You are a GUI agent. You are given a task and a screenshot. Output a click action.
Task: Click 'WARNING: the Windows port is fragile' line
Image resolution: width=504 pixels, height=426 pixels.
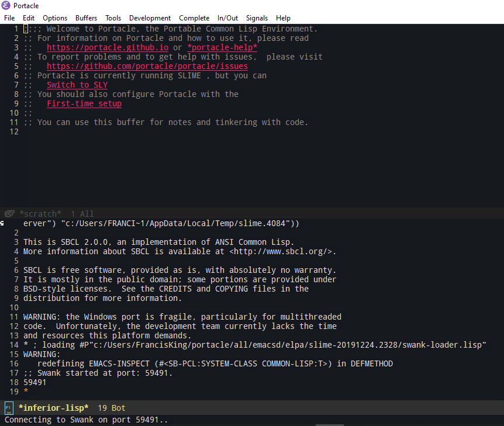click(x=182, y=317)
